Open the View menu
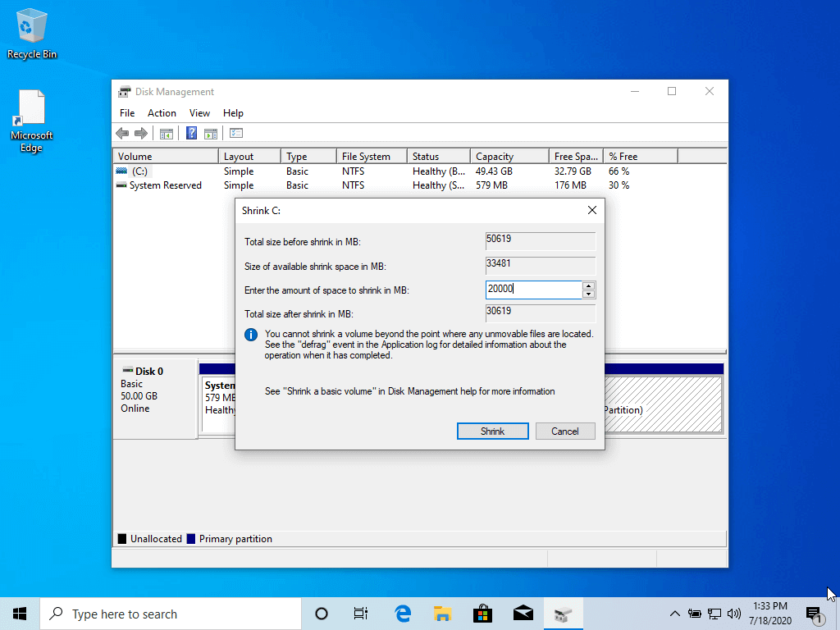Image resolution: width=840 pixels, height=630 pixels. (x=199, y=113)
